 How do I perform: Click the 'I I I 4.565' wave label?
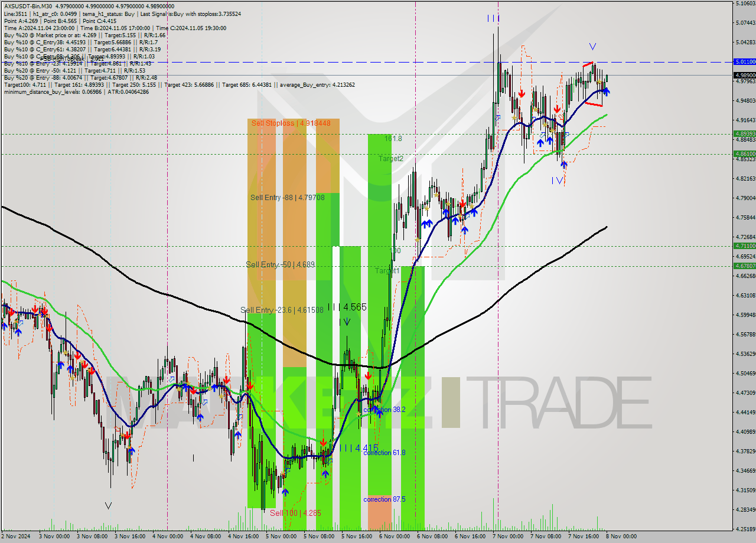[x=347, y=307]
